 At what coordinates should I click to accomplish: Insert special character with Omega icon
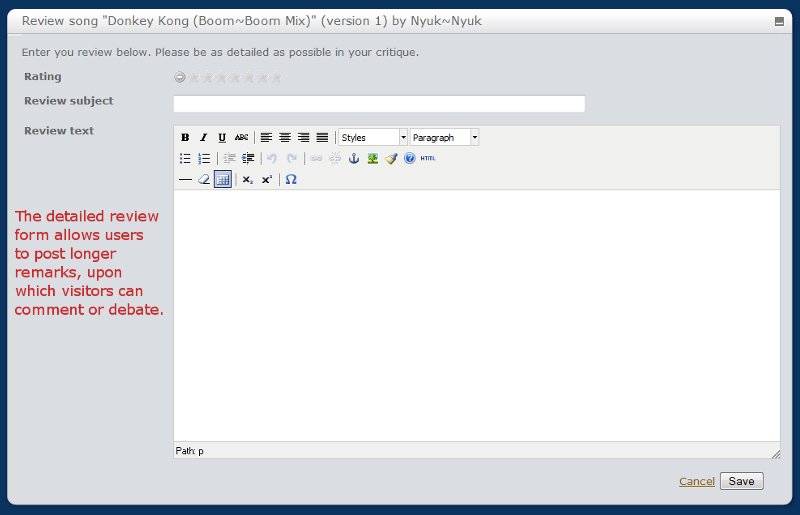click(291, 179)
